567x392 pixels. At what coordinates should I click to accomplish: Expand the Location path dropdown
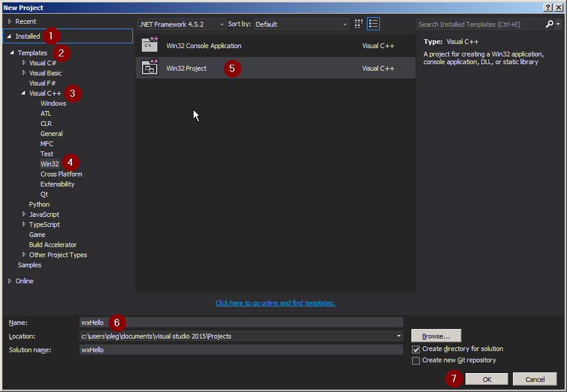399,336
